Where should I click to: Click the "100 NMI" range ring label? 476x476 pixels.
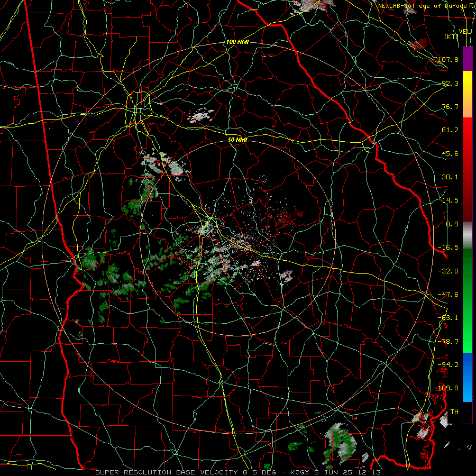(x=237, y=42)
